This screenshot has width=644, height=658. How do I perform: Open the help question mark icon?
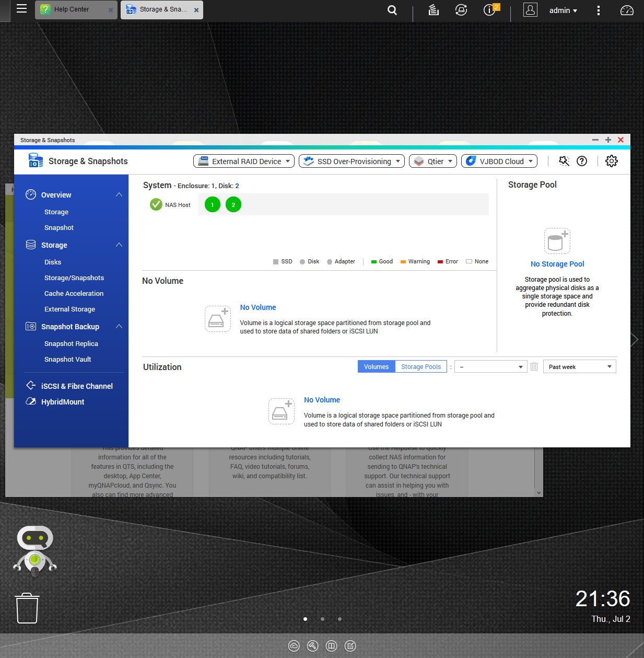(582, 161)
